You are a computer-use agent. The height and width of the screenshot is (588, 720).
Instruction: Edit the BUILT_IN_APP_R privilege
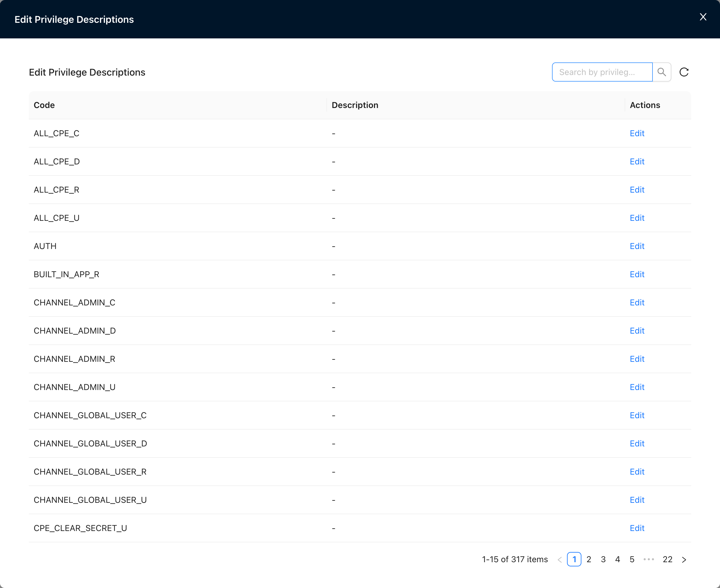point(637,274)
